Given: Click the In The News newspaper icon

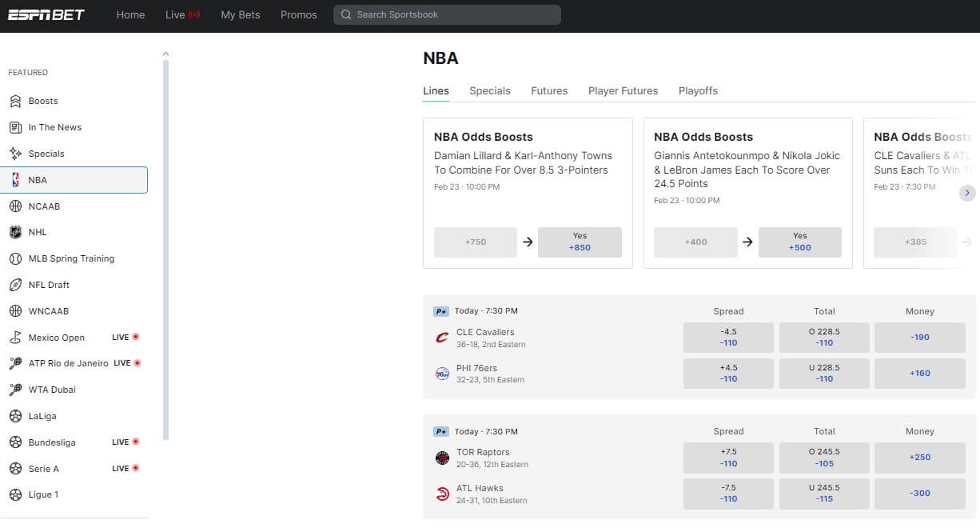Looking at the screenshot, I should [15, 127].
